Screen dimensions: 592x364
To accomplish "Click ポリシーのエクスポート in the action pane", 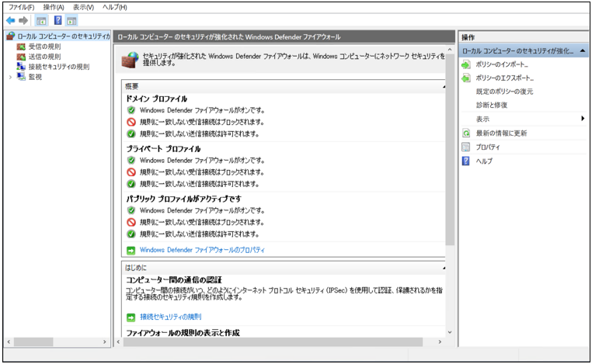I will click(504, 78).
